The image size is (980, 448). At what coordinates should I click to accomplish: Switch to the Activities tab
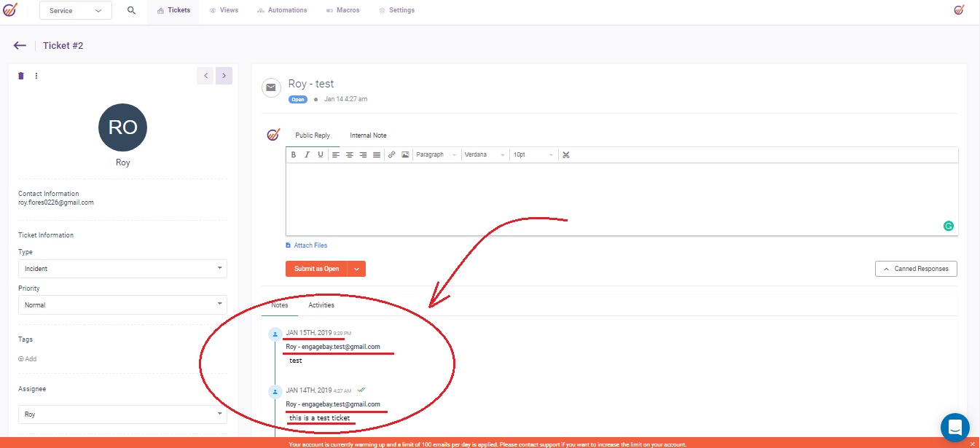tap(321, 305)
